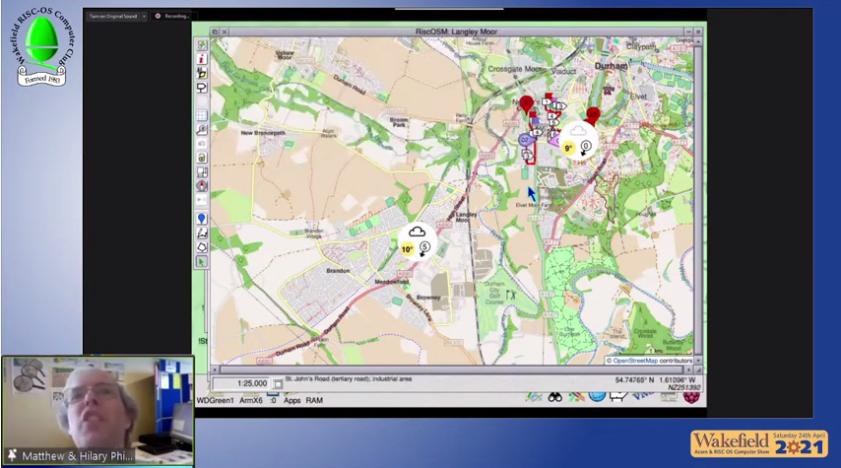The image size is (841, 468).
Task: Click the compass toolbar icon
Action: (202, 185)
